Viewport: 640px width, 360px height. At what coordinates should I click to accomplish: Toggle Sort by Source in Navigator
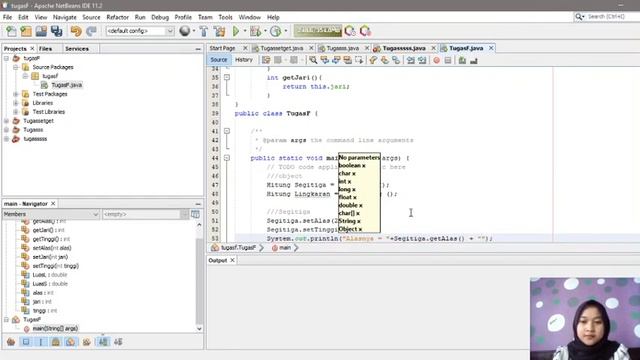(118, 342)
